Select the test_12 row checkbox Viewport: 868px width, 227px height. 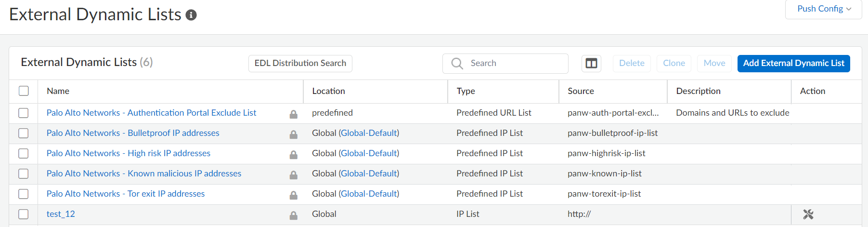coord(24,214)
